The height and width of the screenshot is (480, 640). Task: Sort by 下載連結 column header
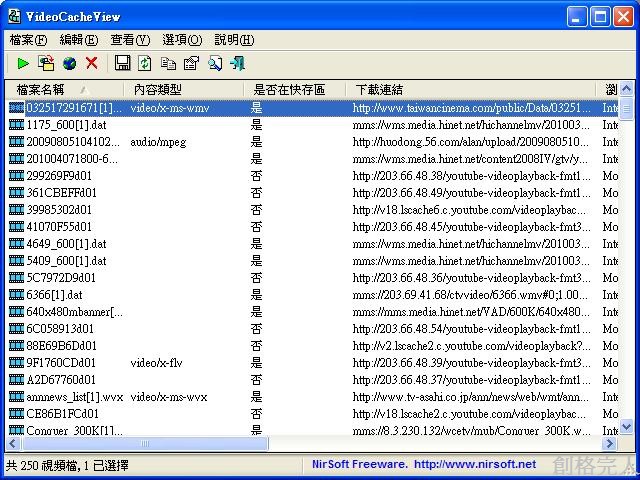pos(471,89)
